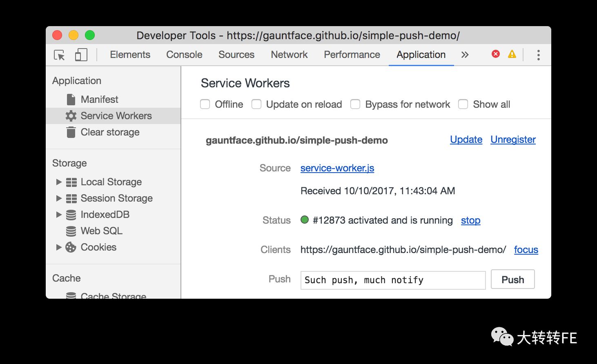Tick the Bypass for network checkbox
The image size is (597, 364).
click(x=355, y=104)
